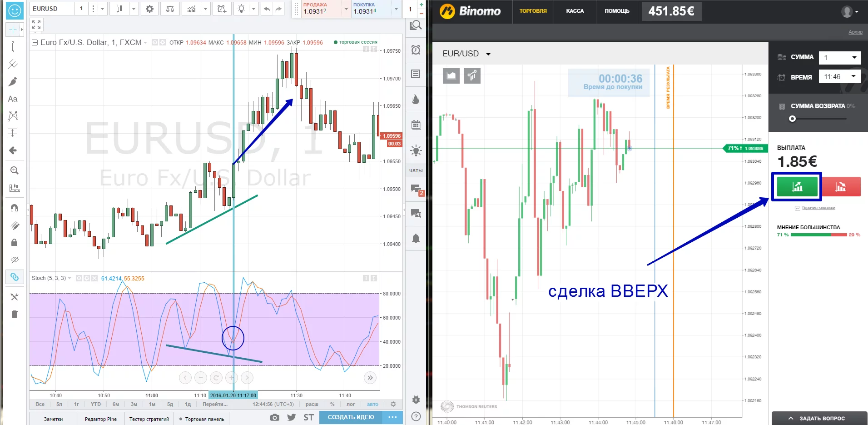Toggle hide all drawings eye icon
This screenshot has width=868, height=425.
[x=14, y=260]
